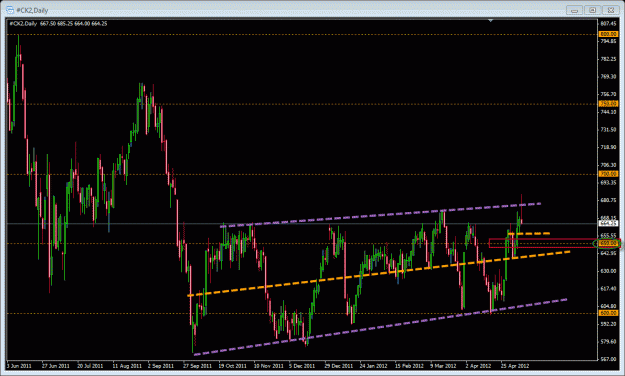
Task: Click the '29 Dec 2011' date label
Action: coord(338,366)
